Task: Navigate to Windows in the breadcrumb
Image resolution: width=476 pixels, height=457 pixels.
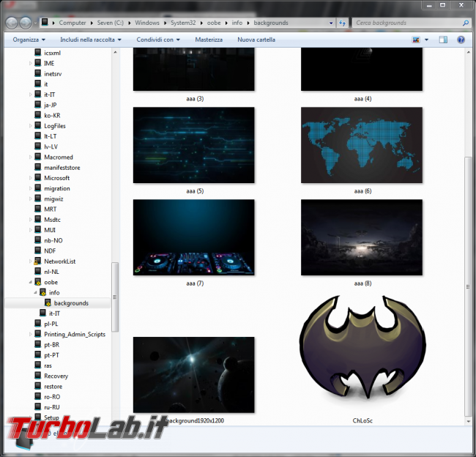Action: [x=147, y=23]
